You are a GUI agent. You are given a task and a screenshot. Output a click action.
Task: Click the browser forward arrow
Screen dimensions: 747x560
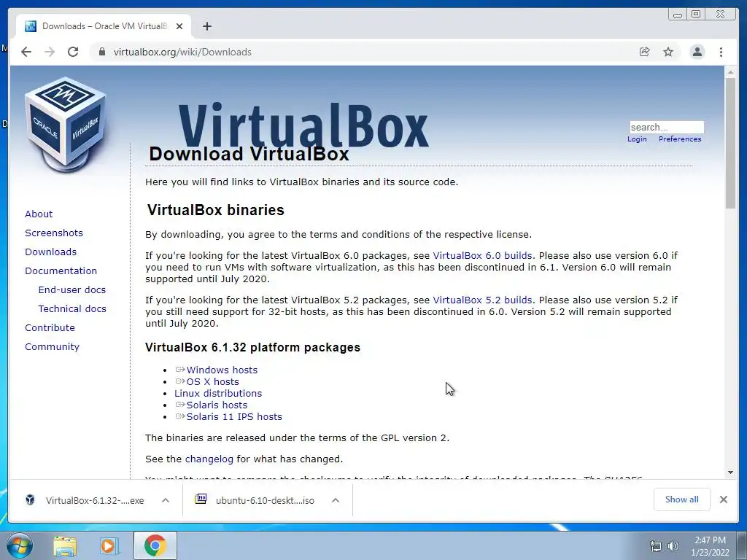50,52
